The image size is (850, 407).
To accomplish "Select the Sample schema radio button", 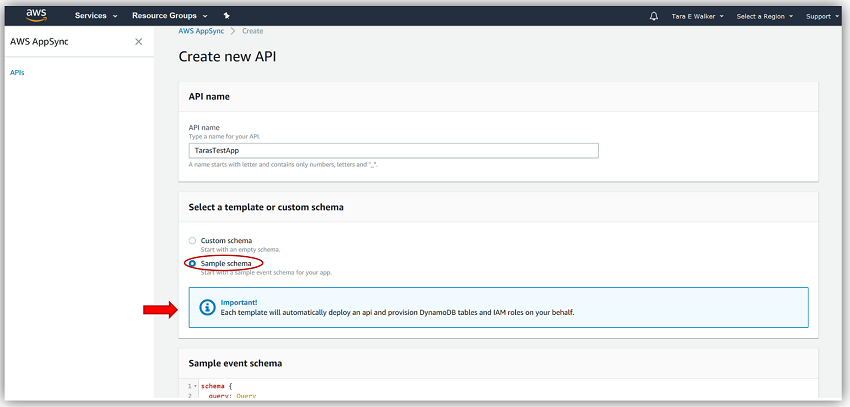I will tap(193, 263).
